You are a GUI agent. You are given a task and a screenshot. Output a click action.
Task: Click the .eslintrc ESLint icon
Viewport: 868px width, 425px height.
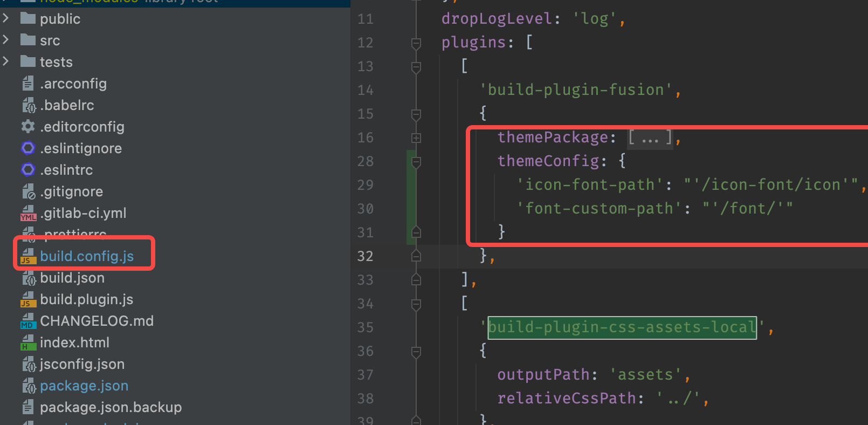28,169
